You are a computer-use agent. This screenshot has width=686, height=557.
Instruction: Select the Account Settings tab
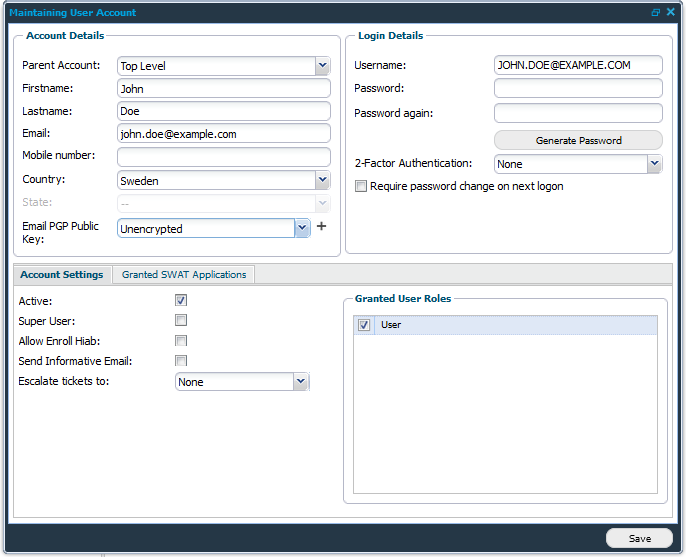(x=61, y=274)
